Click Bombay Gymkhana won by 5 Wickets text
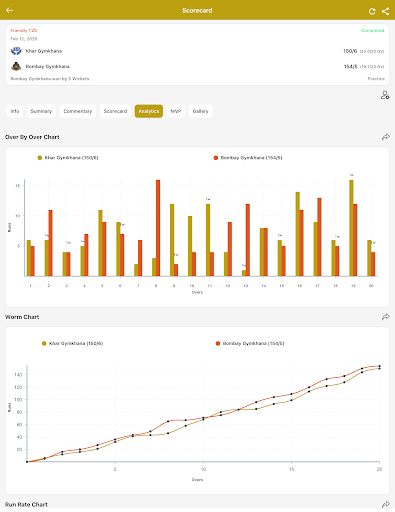This screenshot has height=512, width=395. point(50,79)
